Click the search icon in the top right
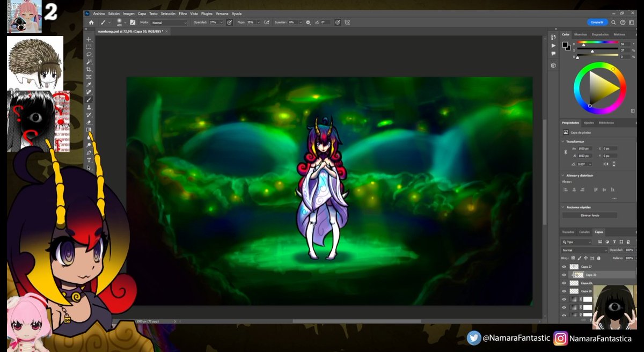This screenshot has height=352, width=644. pyautogui.click(x=613, y=23)
